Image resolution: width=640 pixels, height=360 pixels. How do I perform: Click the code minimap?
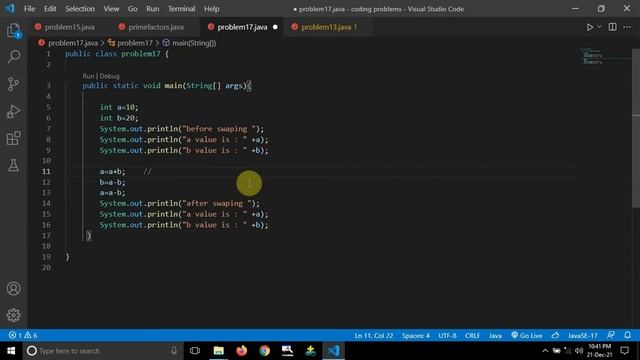point(592,56)
